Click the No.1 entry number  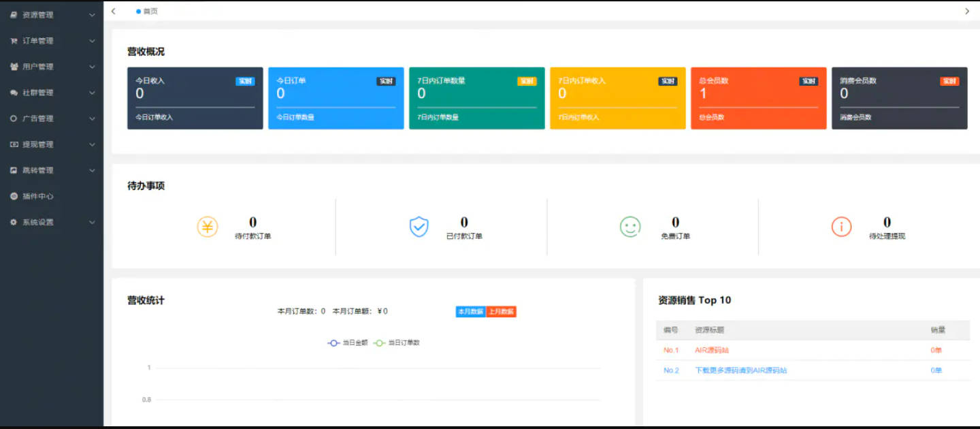coord(671,350)
